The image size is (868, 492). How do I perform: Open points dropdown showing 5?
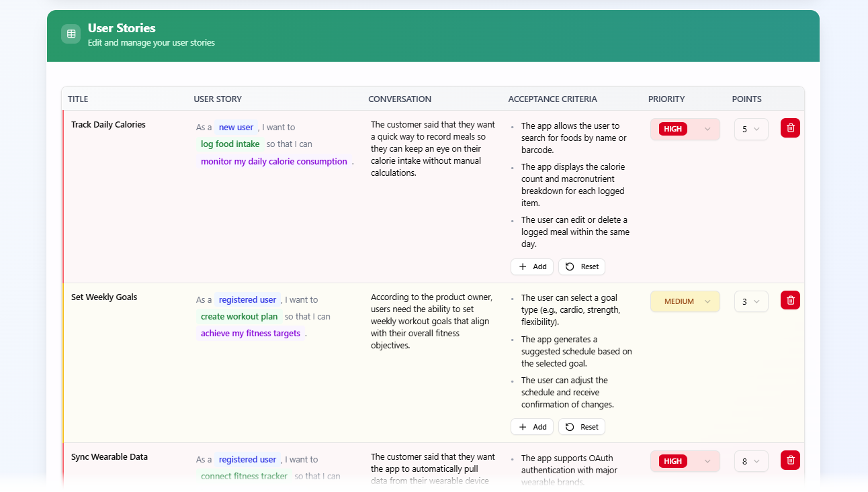(751, 130)
